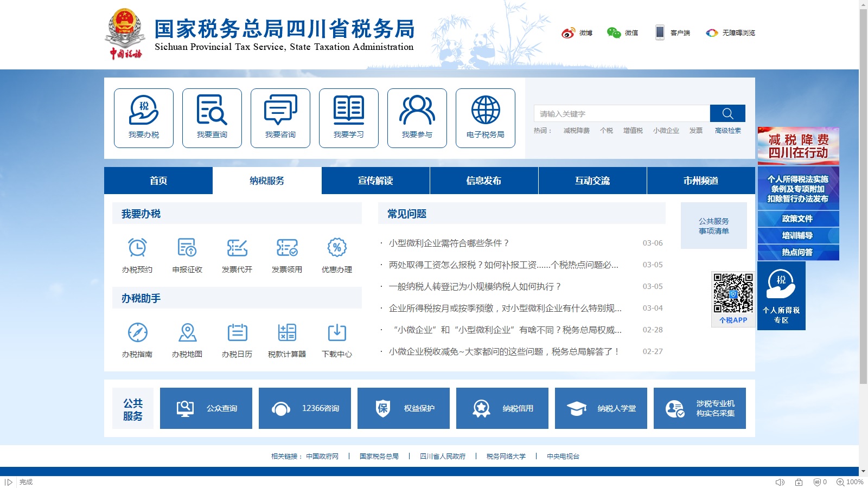Open the 100% zoom level control
868x488 pixels.
(850, 482)
